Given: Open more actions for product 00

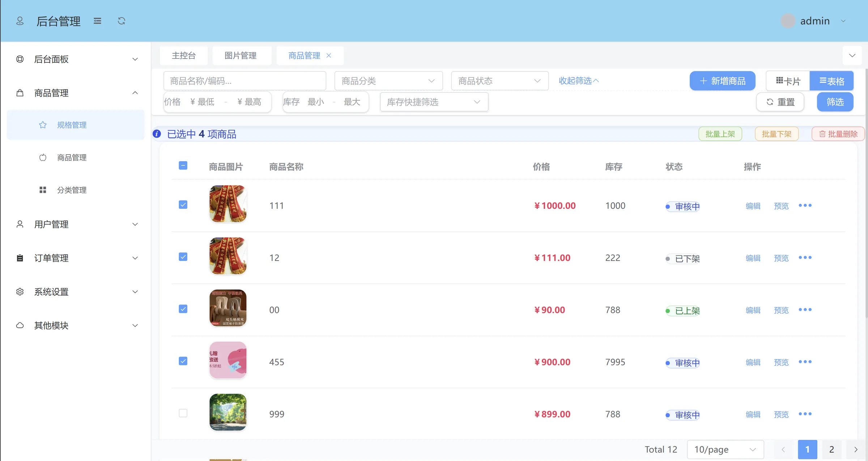Looking at the screenshot, I should [x=805, y=309].
